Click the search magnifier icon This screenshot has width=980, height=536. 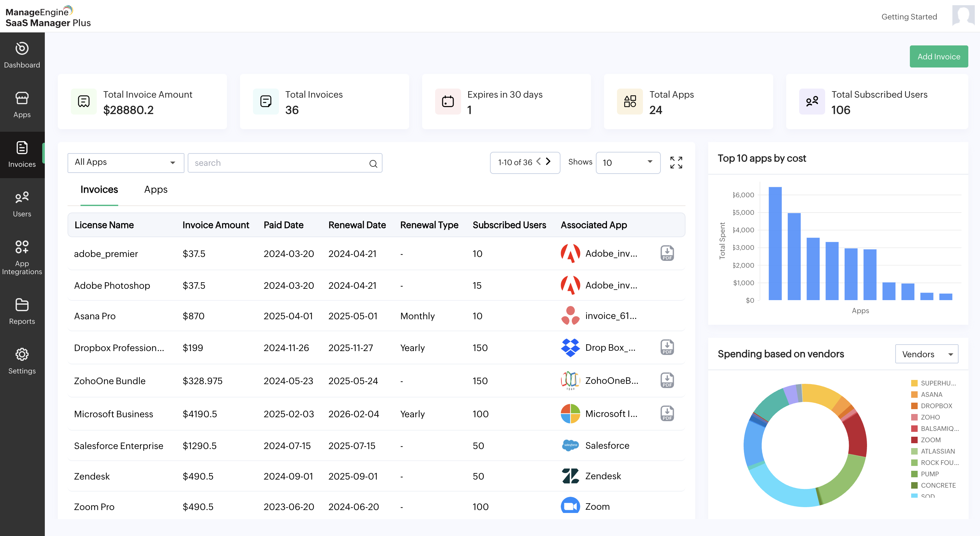coord(373,164)
